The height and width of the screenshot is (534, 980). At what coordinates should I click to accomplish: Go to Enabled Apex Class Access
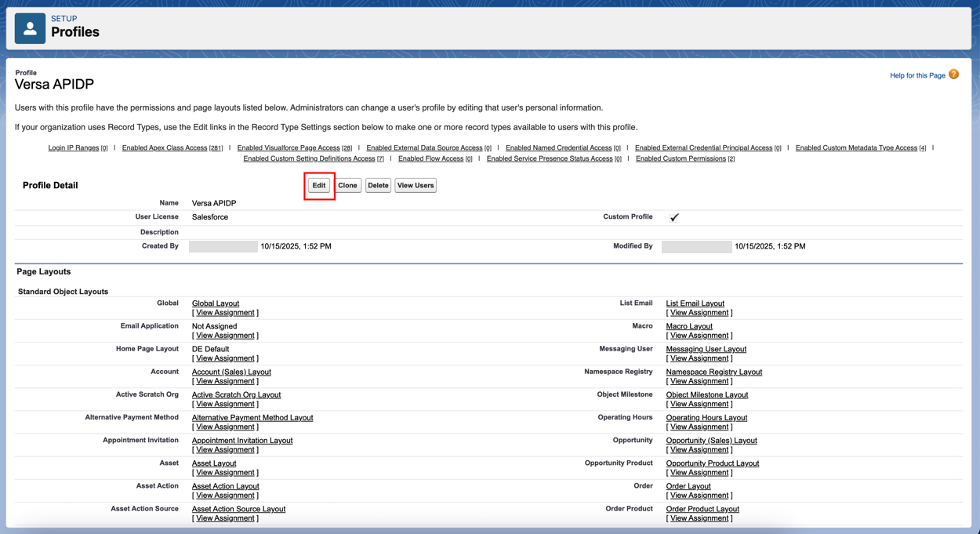[x=164, y=148]
